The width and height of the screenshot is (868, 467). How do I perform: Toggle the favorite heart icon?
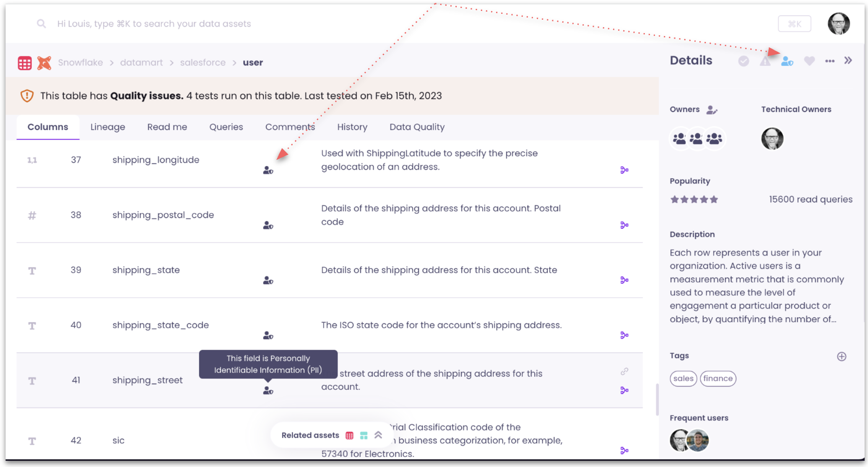(809, 61)
